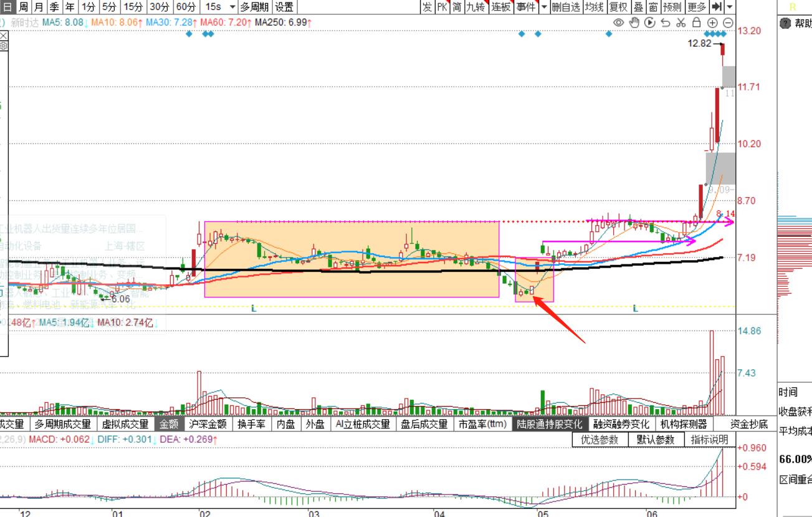Toggle the 复权 price adjustment option
Screen dimensions: 812x517
point(618,7)
